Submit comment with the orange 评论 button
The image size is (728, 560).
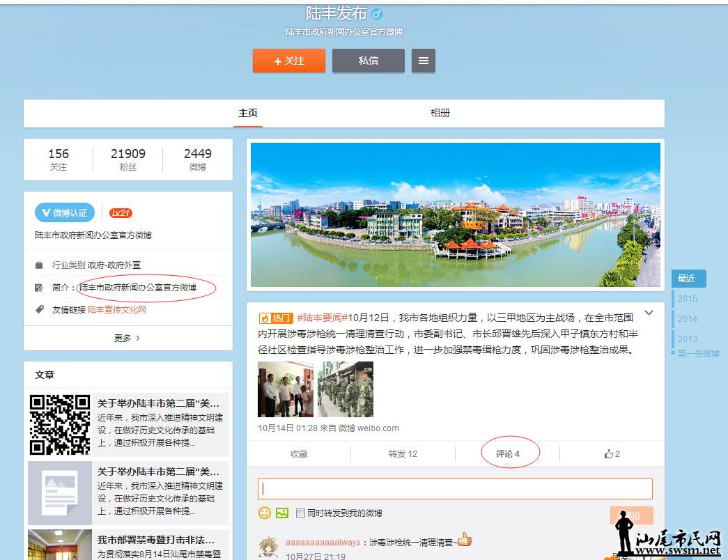(631, 515)
